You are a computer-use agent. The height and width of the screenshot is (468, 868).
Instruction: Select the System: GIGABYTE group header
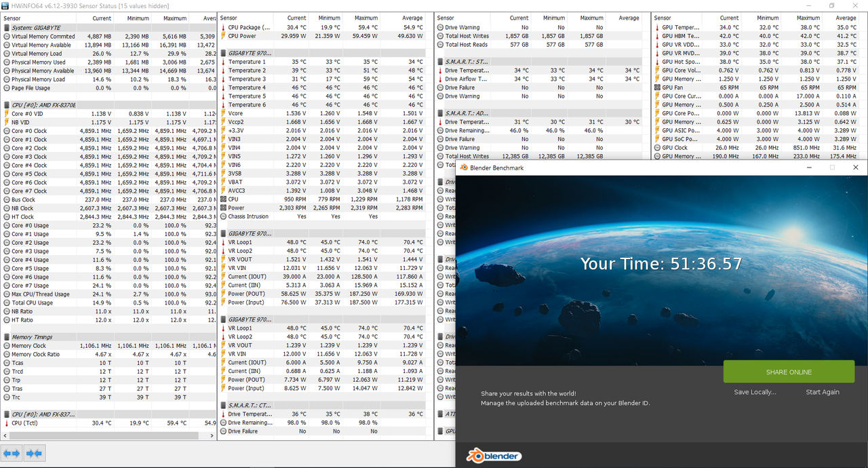[x=108, y=28]
